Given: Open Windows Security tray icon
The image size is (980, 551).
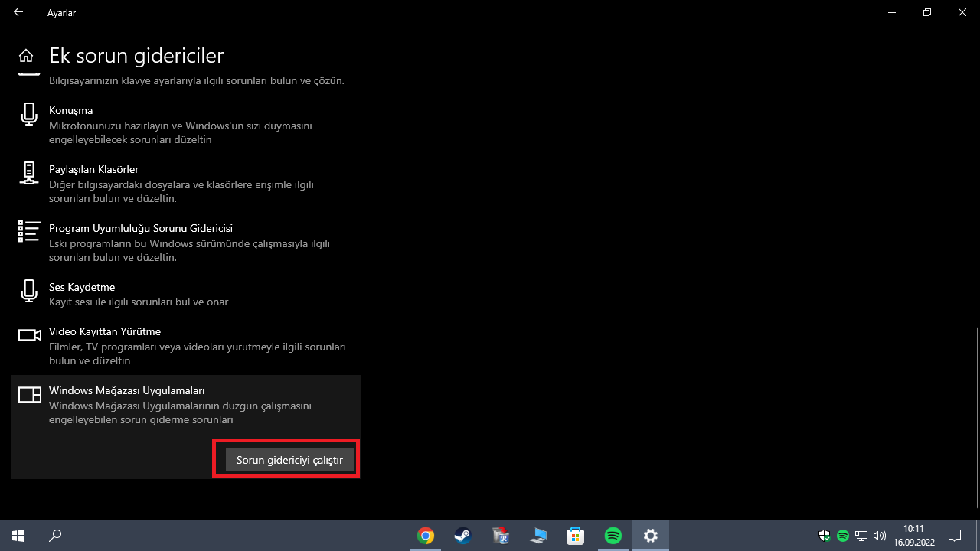Looking at the screenshot, I should (825, 536).
